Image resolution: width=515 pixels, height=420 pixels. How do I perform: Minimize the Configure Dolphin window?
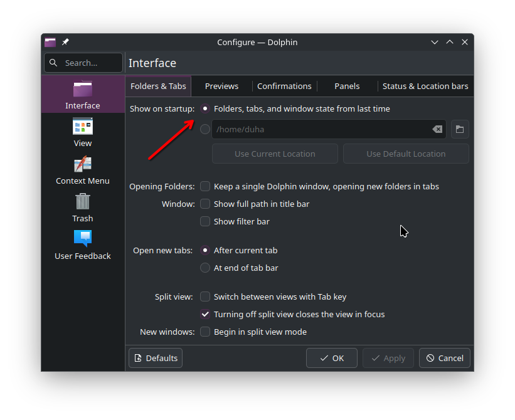[435, 42]
